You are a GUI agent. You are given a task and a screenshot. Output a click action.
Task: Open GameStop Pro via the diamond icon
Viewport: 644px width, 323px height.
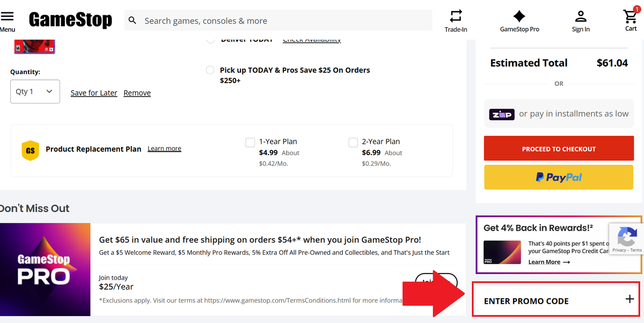pyautogui.click(x=519, y=17)
